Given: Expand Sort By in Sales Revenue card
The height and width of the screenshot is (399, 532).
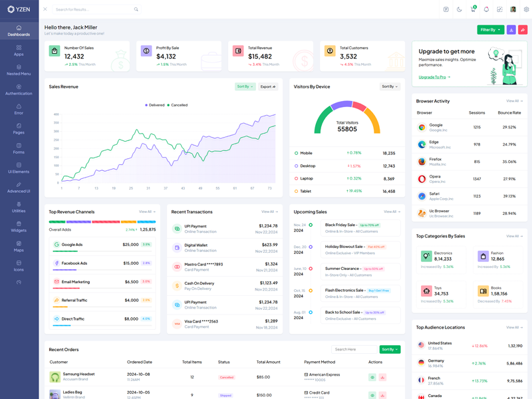Looking at the screenshot, I should tap(245, 86).
